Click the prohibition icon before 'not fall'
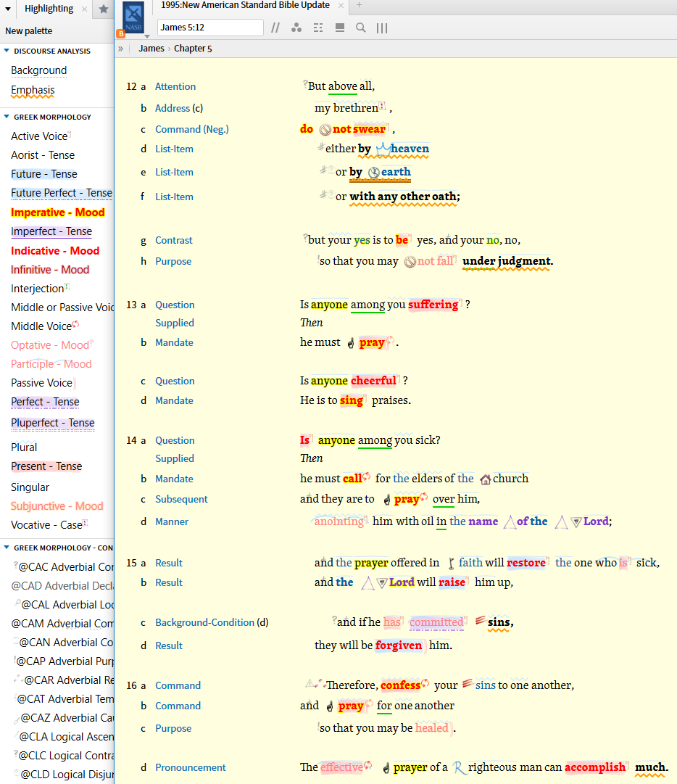The width and height of the screenshot is (677, 784). click(x=410, y=262)
